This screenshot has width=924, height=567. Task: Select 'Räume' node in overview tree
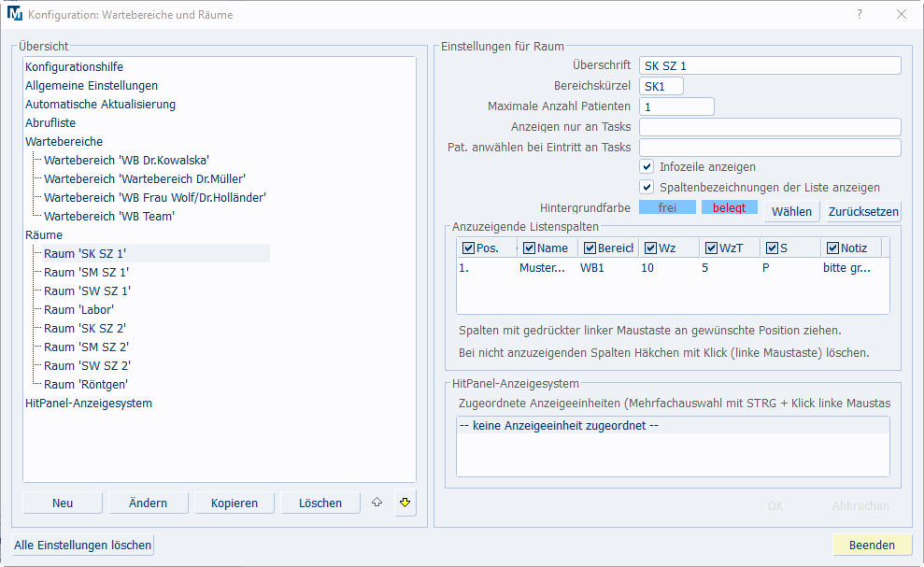coord(44,235)
